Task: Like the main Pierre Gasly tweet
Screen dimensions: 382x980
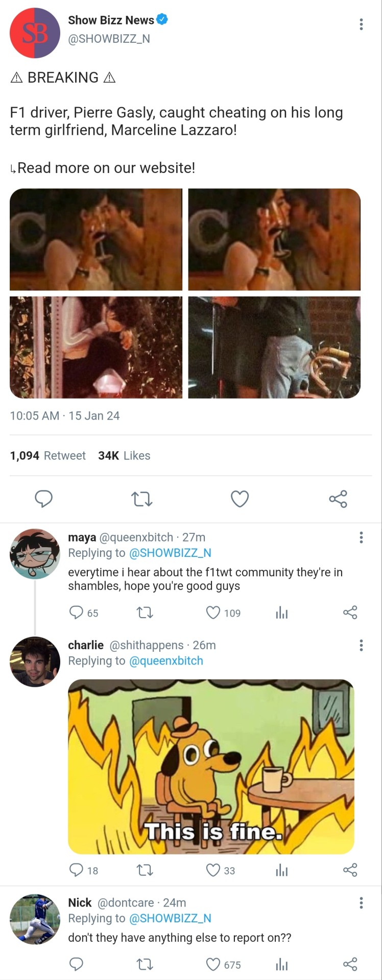Action: (240, 499)
